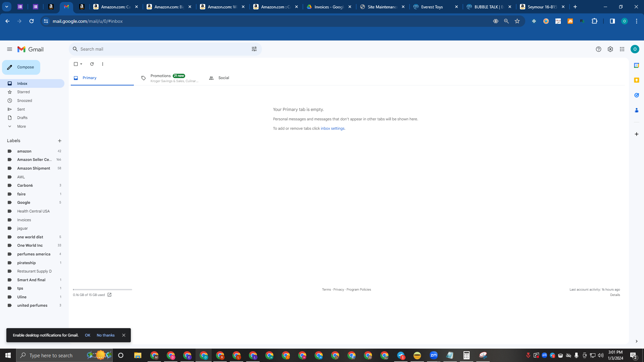Open Chrome three-dot menu
This screenshot has width=644, height=362.
(636, 21)
